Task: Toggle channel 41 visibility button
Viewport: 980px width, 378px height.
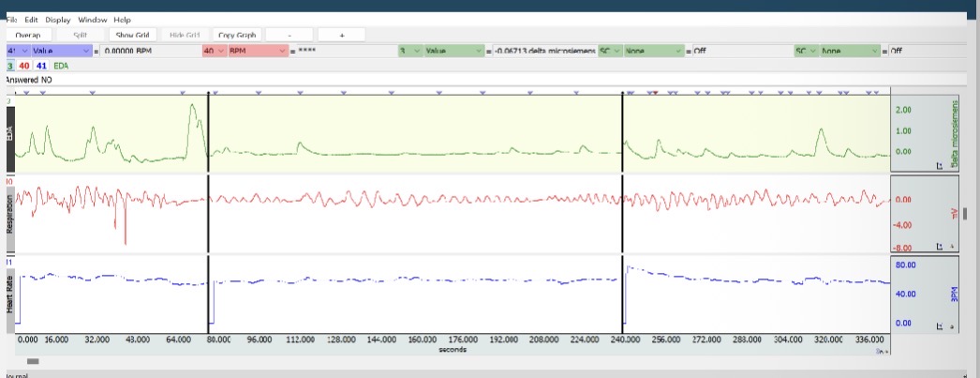Action: (x=41, y=66)
